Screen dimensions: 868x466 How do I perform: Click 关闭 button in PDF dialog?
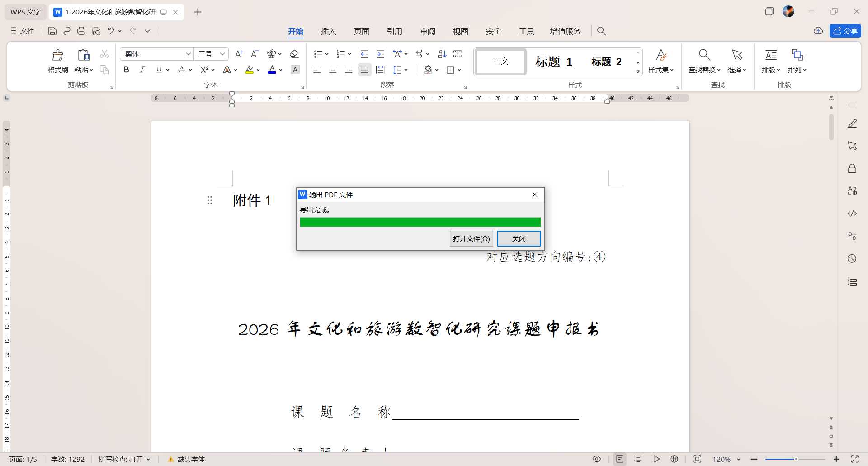519,238
